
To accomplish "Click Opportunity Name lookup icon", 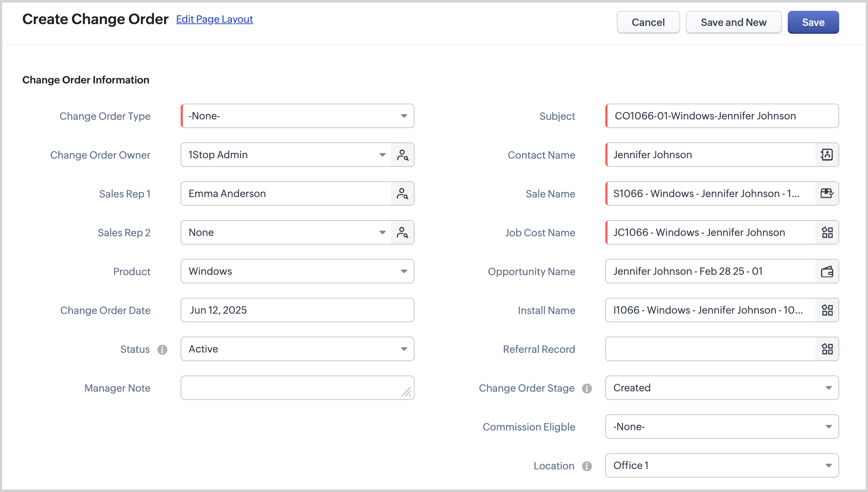I will coord(827,272).
